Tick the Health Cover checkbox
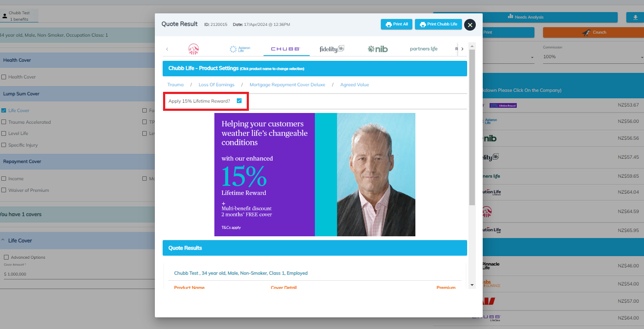Image resolution: width=644 pixels, height=329 pixels. click(x=4, y=77)
